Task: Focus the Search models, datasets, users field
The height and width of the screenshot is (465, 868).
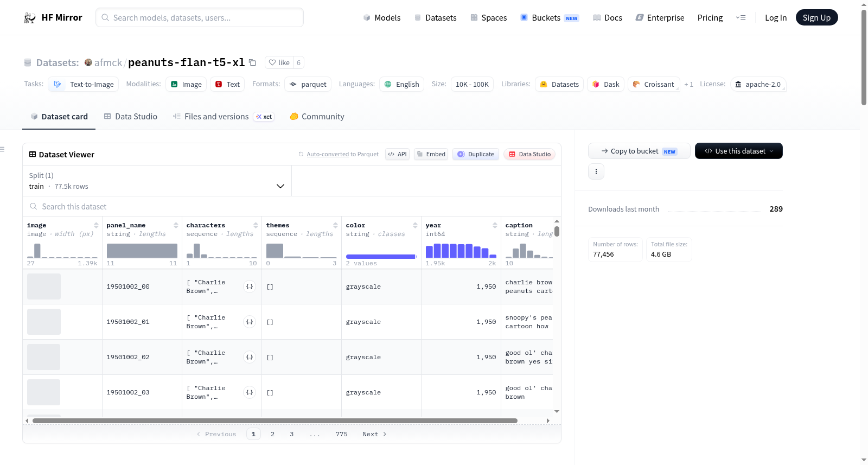Action: coord(200,17)
